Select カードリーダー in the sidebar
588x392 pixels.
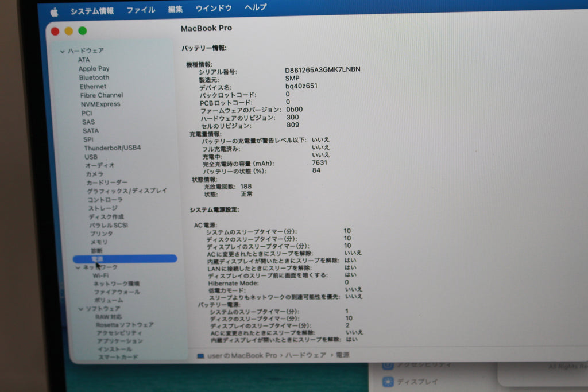[107, 183]
